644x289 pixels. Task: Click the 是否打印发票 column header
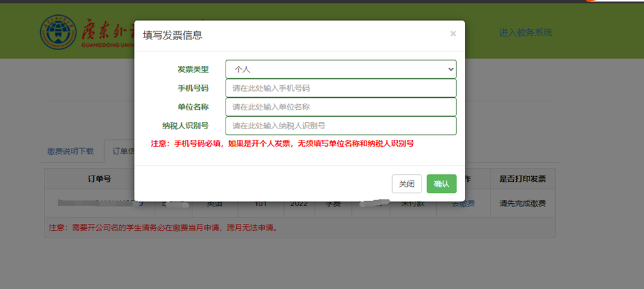pyautogui.click(x=522, y=179)
